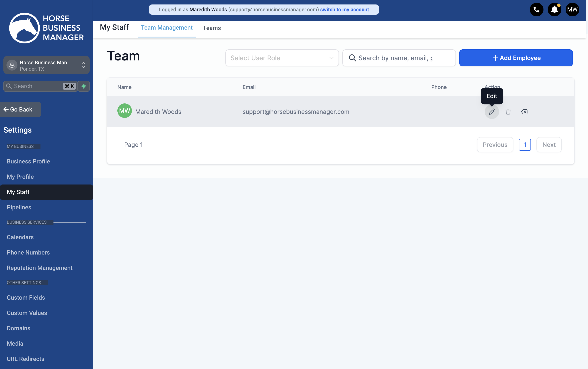588x369 pixels.
Task: Select page 1 in pagination
Action: [x=525, y=145]
